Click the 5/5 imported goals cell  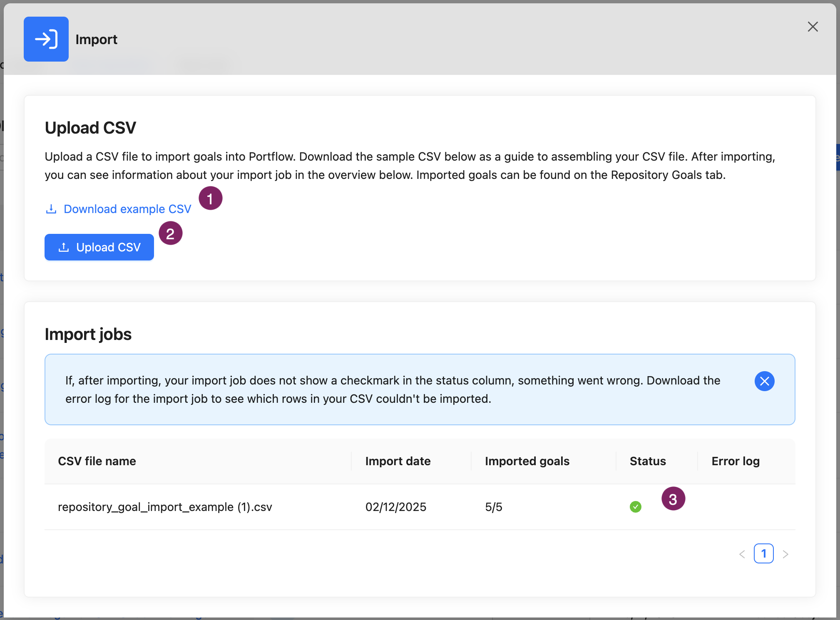point(494,507)
